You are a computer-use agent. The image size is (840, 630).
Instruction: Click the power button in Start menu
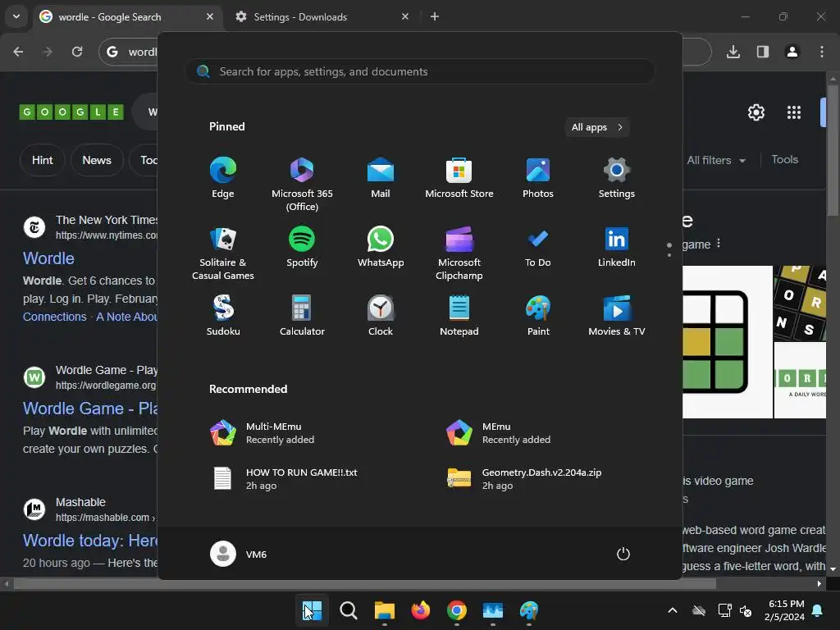coord(623,554)
